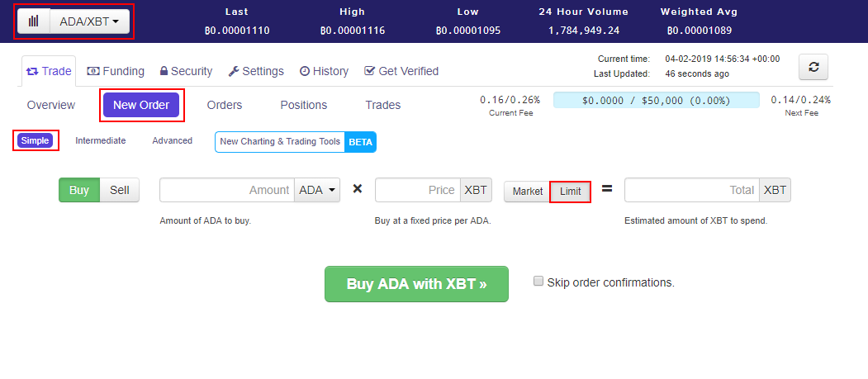Switch to the Intermediate order form

point(101,140)
